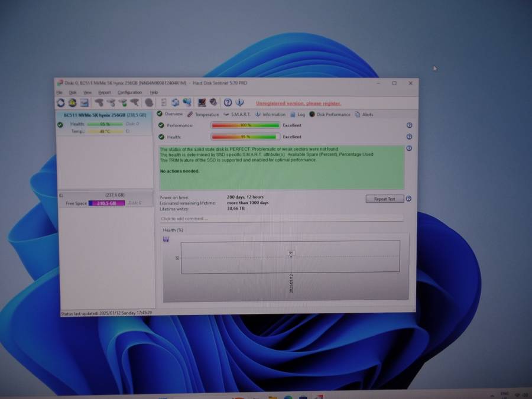532x399 pixels.
Task: Click the Health 95% progress bar
Action: (x=244, y=137)
